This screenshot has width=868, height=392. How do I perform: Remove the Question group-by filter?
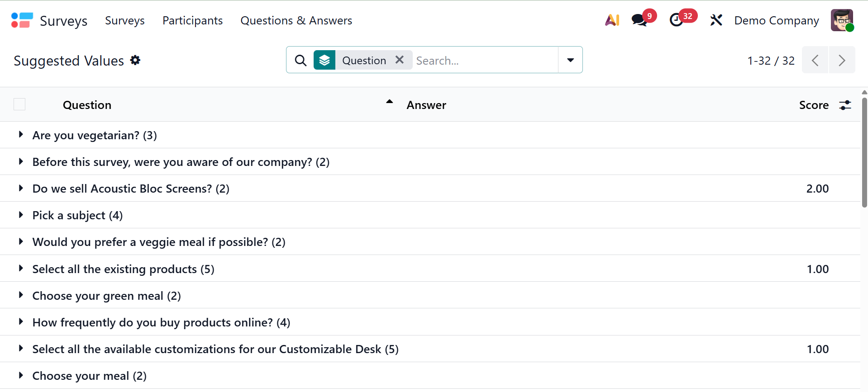point(400,60)
